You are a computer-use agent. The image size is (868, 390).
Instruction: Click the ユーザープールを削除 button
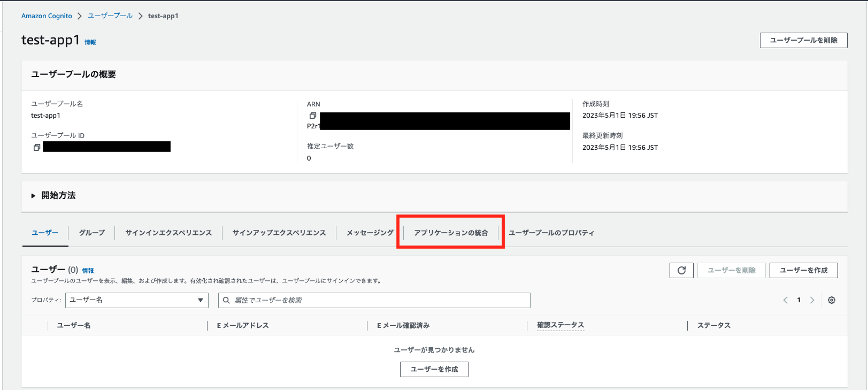click(x=803, y=40)
